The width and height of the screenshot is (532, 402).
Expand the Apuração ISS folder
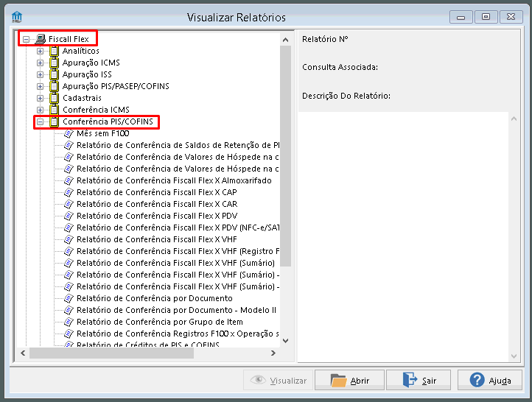[x=40, y=74]
